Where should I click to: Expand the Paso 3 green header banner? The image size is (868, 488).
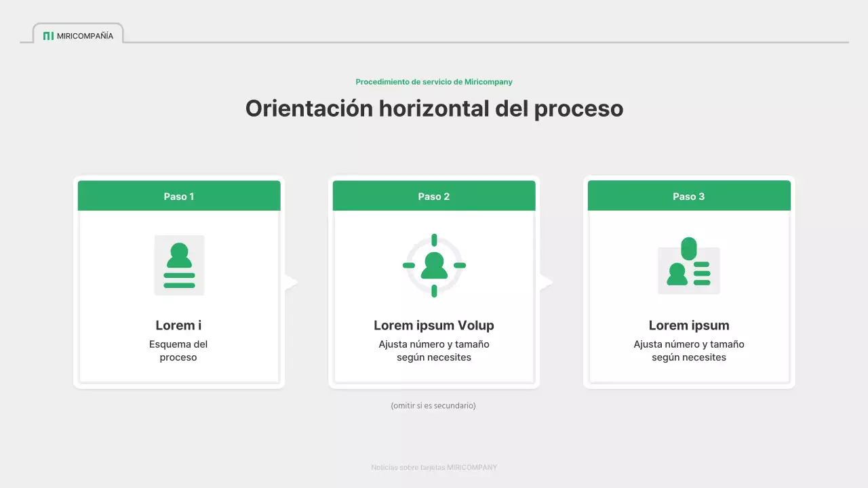tap(688, 196)
